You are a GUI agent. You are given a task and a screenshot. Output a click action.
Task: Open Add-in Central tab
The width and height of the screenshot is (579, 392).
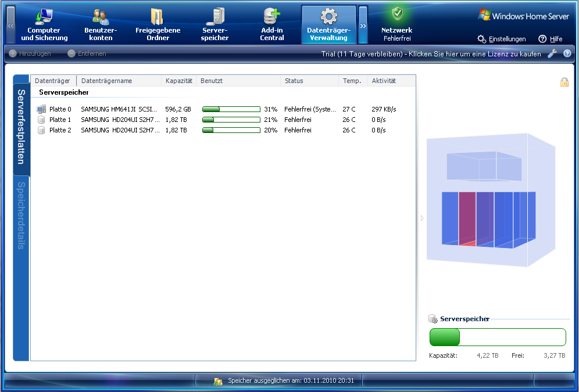pyautogui.click(x=272, y=25)
